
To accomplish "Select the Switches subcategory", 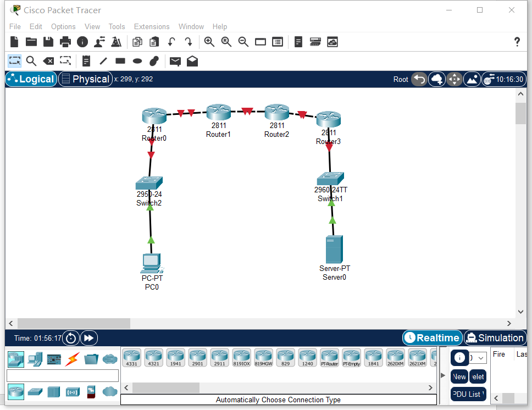I will 35,392.
